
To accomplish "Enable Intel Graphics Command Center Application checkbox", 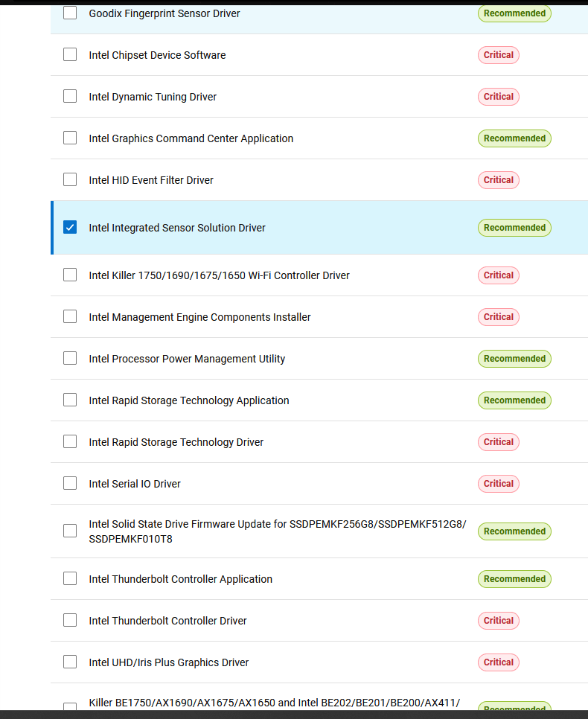I will tap(70, 138).
